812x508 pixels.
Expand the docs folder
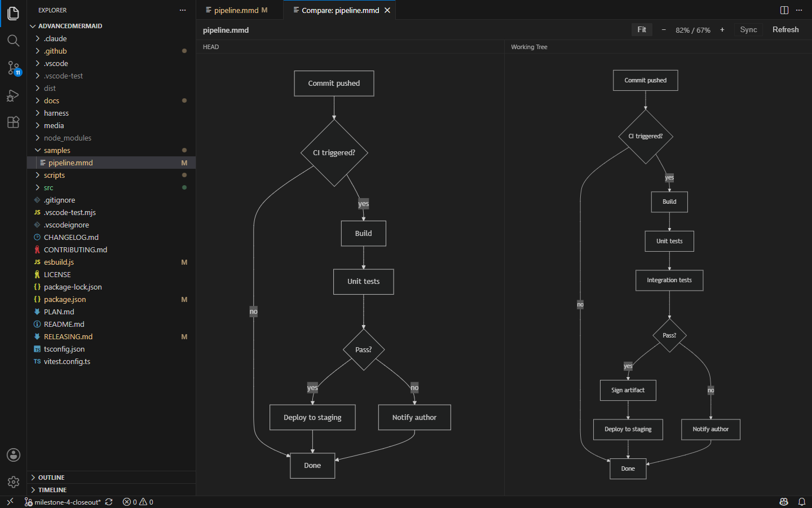(111, 100)
